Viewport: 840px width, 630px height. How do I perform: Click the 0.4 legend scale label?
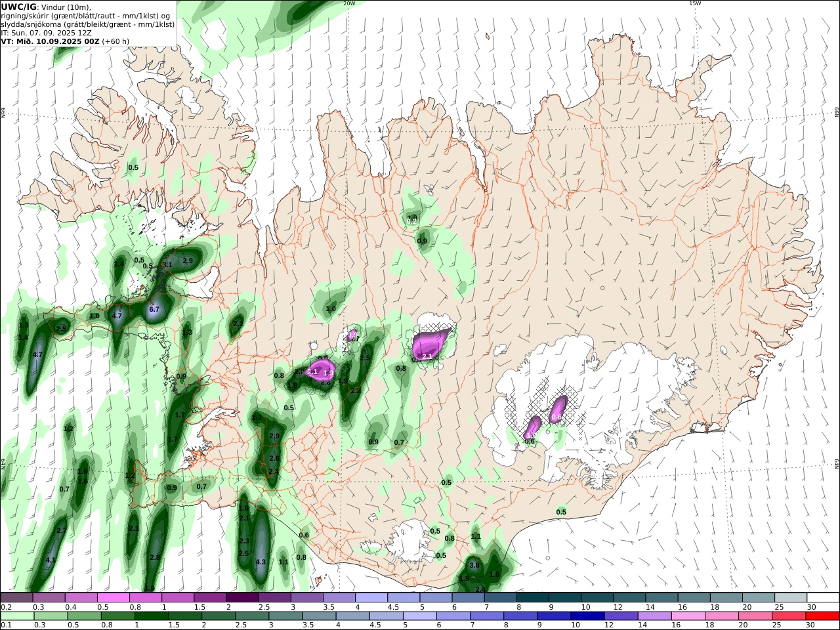(x=70, y=607)
